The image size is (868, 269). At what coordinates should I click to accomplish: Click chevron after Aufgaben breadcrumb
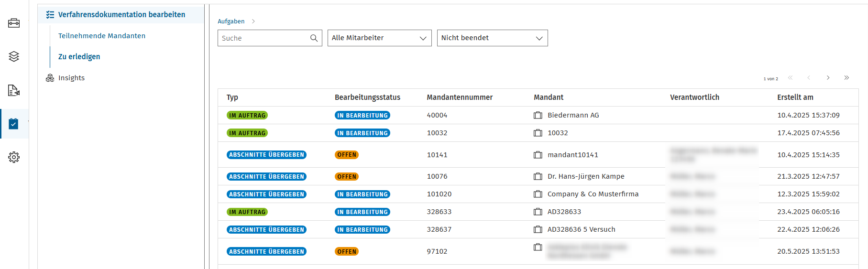(x=253, y=22)
